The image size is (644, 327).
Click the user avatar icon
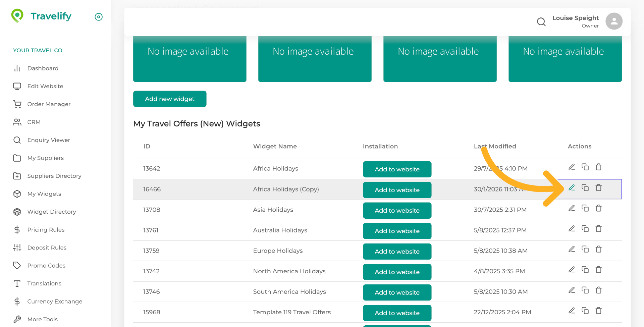[x=614, y=21]
